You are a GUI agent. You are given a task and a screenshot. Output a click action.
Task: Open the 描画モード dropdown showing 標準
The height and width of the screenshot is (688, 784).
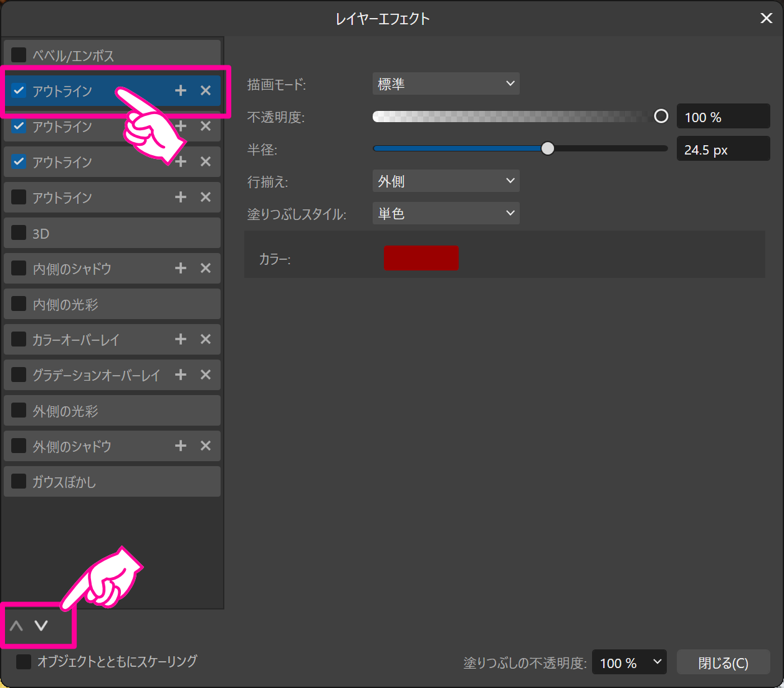[446, 84]
